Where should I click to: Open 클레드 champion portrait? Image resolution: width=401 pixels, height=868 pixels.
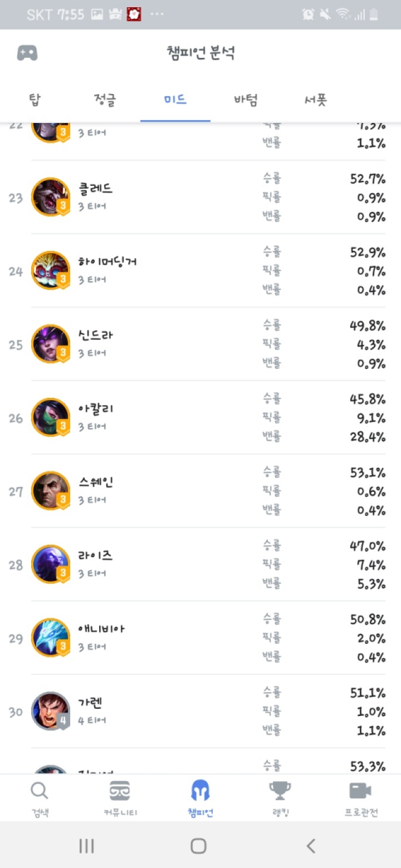[51, 197]
